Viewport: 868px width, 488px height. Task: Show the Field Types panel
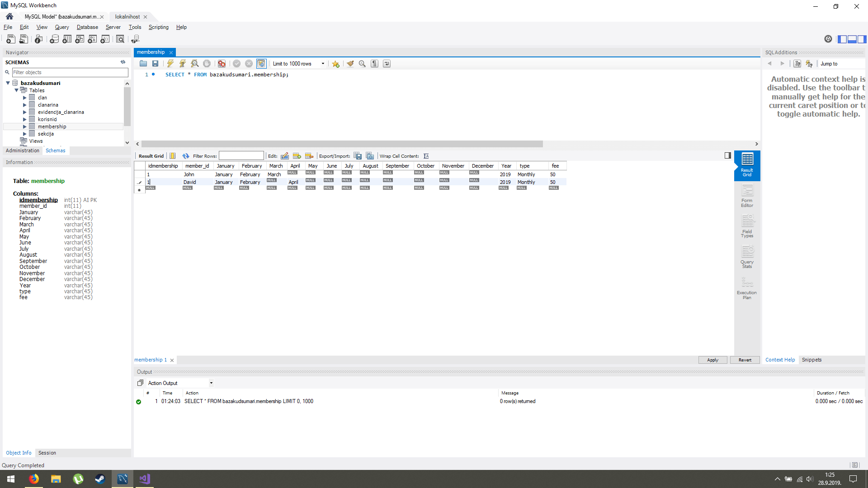click(x=747, y=227)
